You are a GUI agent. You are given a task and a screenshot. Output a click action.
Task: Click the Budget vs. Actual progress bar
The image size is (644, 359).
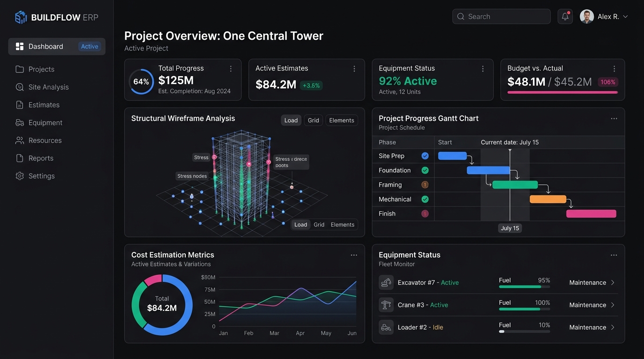[563, 92]
